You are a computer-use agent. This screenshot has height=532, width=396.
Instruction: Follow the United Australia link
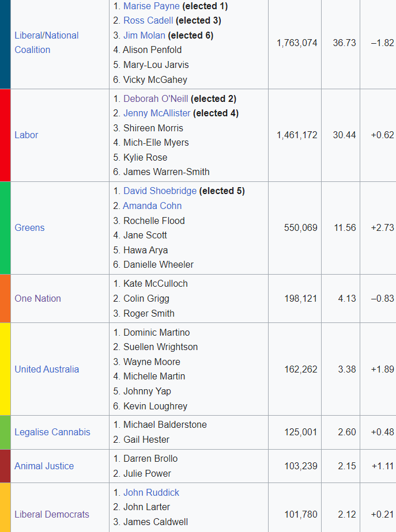click(x=47, y=369)
